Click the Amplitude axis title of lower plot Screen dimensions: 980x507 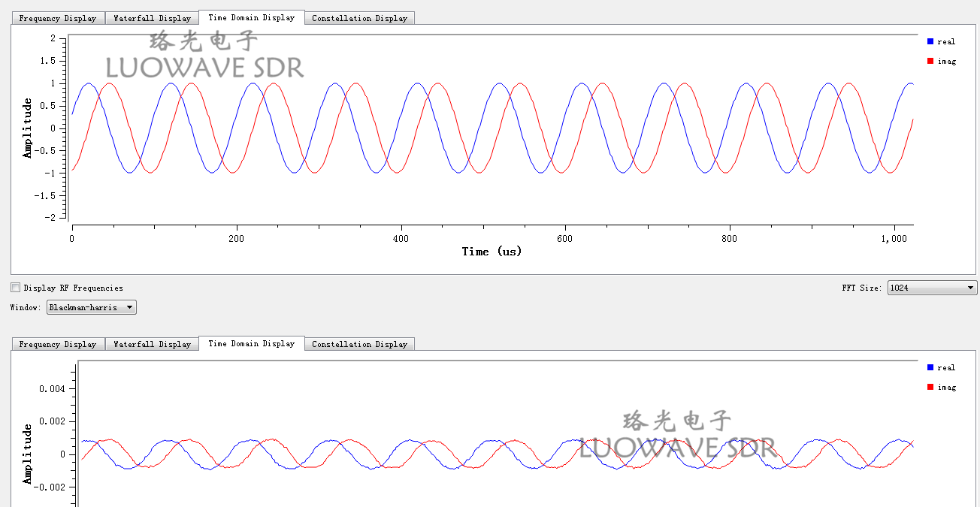(28, 454)
